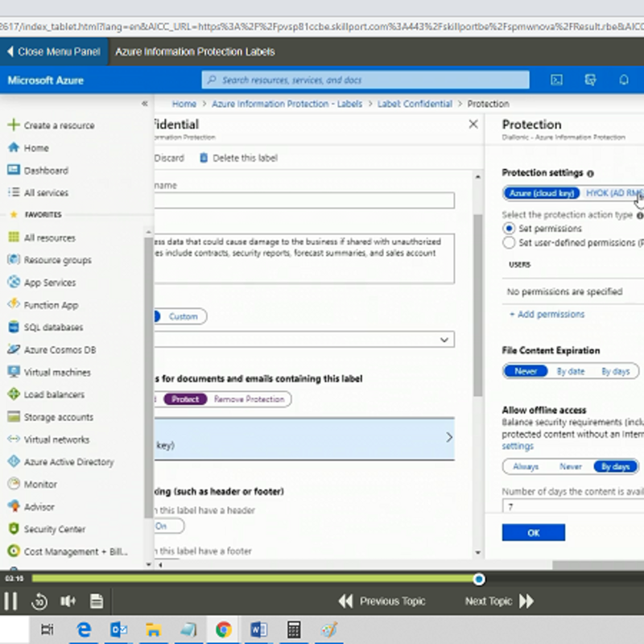Open Advisor in the sidebar
644x644 pixels.
tap(31, 506)
